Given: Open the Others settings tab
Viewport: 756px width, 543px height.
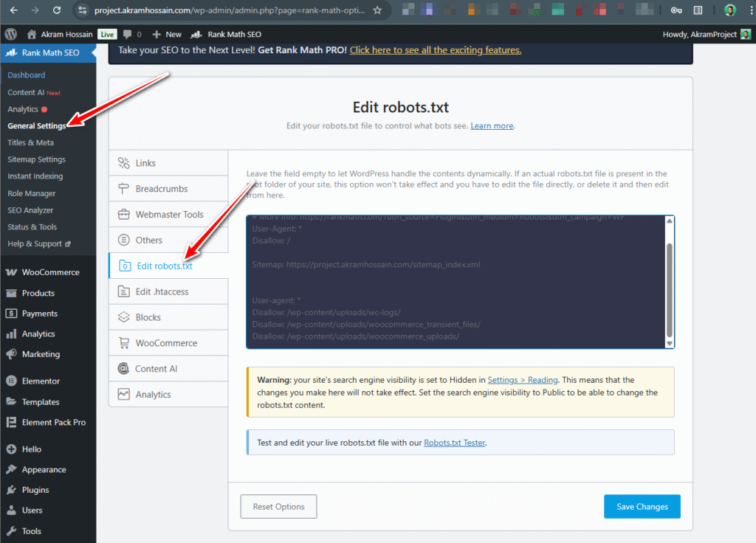Looking at the screenshot, I should tap(168, 240).
